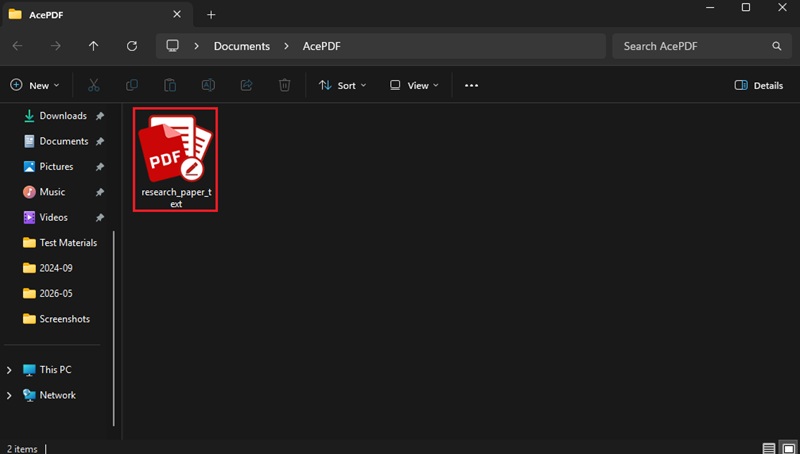Go up one folder level

coord(93,46)
